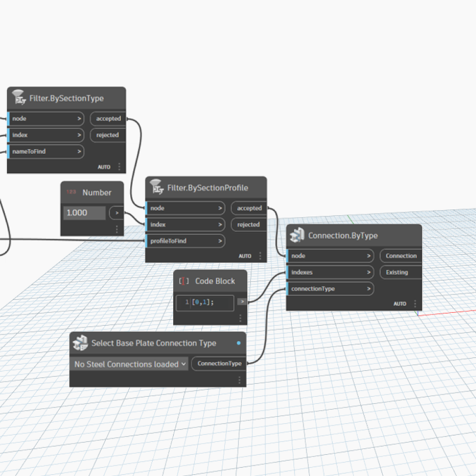Click the Filter.BySectionType funnel icon

pos(19,97)
